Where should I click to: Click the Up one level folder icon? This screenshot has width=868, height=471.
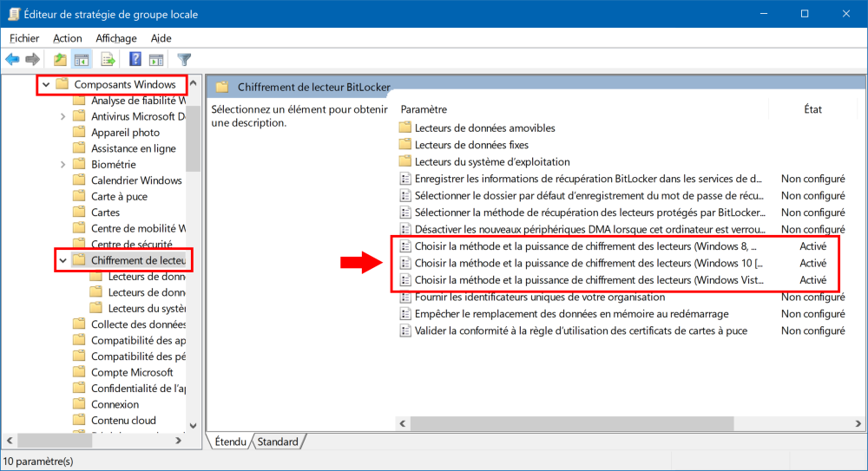tap(60, 59)
